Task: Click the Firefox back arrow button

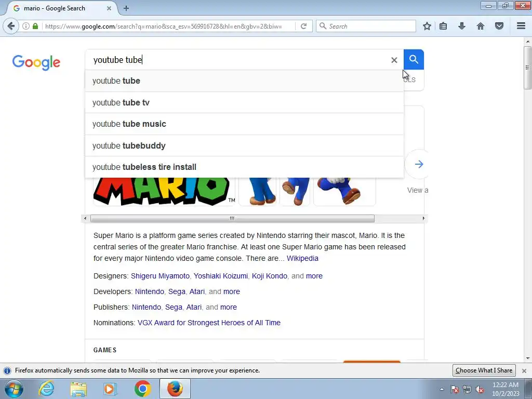Action: (11, 26)
